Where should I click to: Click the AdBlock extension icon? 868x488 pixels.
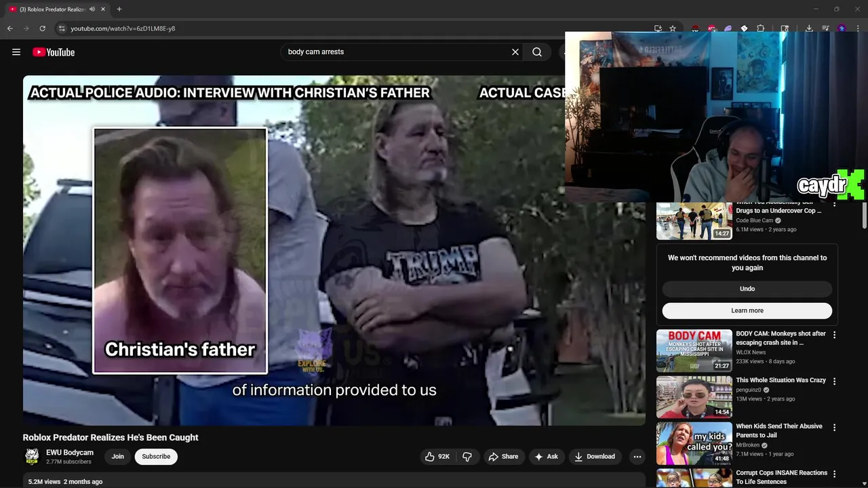(711, 28)
